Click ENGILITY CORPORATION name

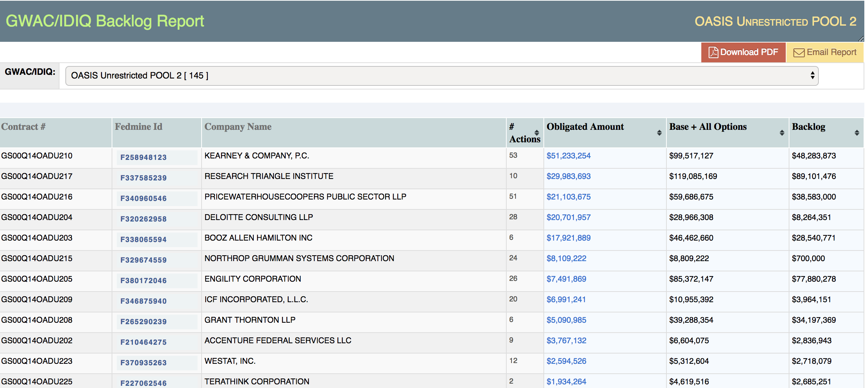click(253, 279)
